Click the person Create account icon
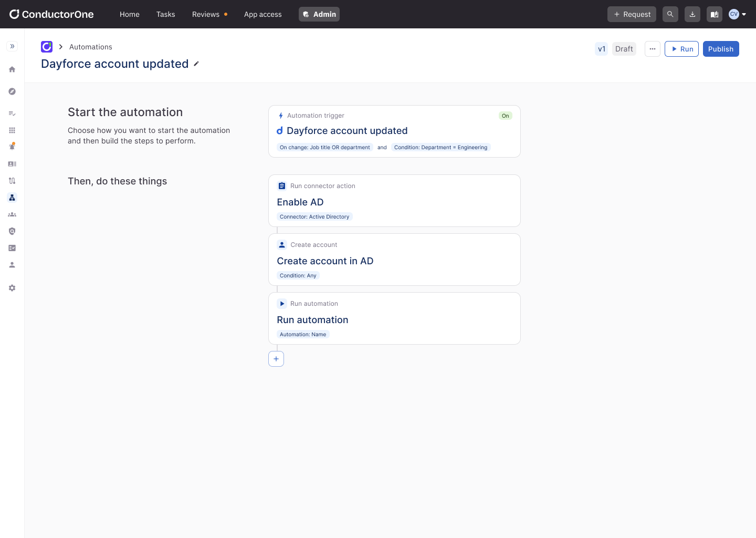This screenshot has width=756, height=538. coord(282,245)
